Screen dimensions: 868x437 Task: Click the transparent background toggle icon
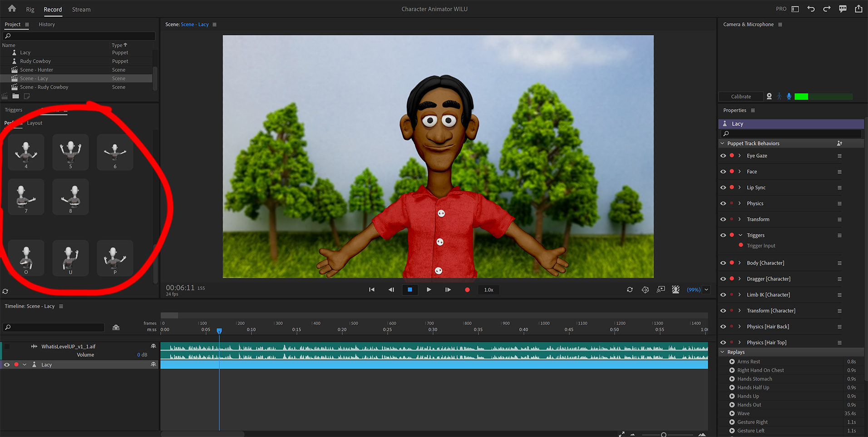pyautogui.click(x=676, y=289)
